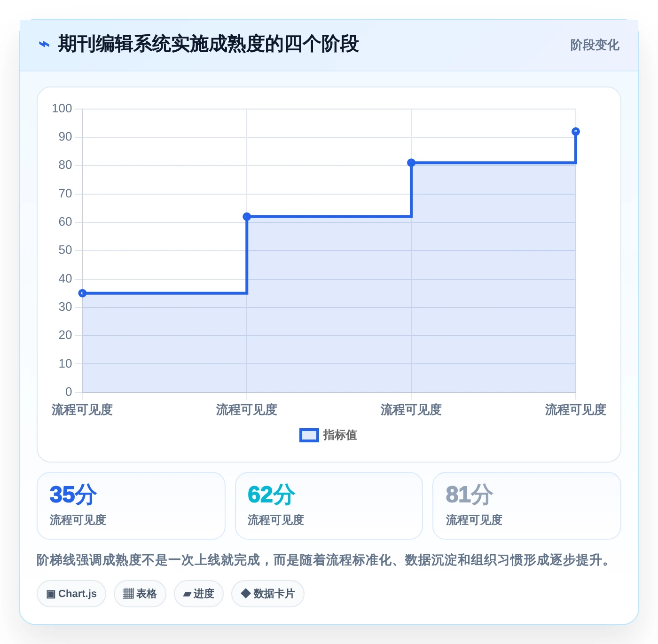Click the 进度 tag chip

pyautogui.click(x=199, y=594)
